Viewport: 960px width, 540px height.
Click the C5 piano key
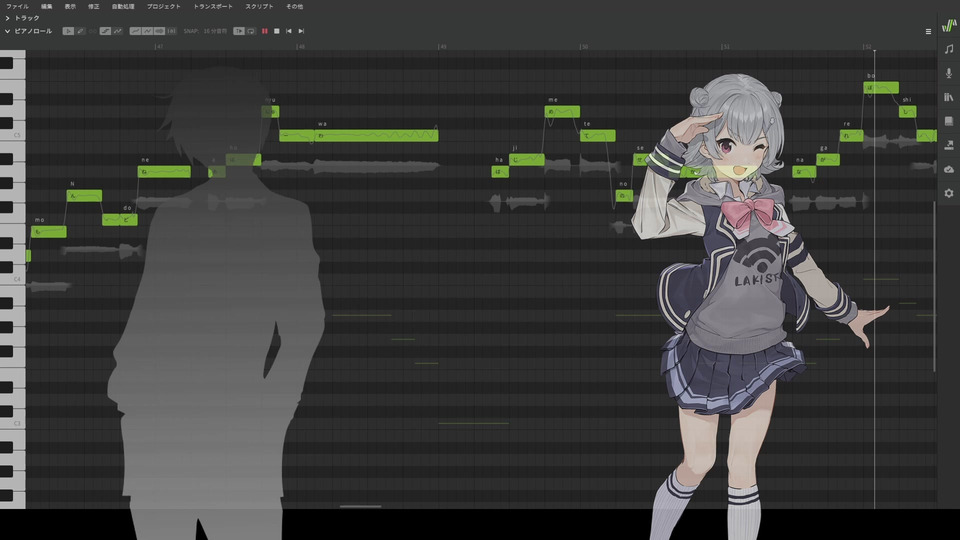coord(13,133)
